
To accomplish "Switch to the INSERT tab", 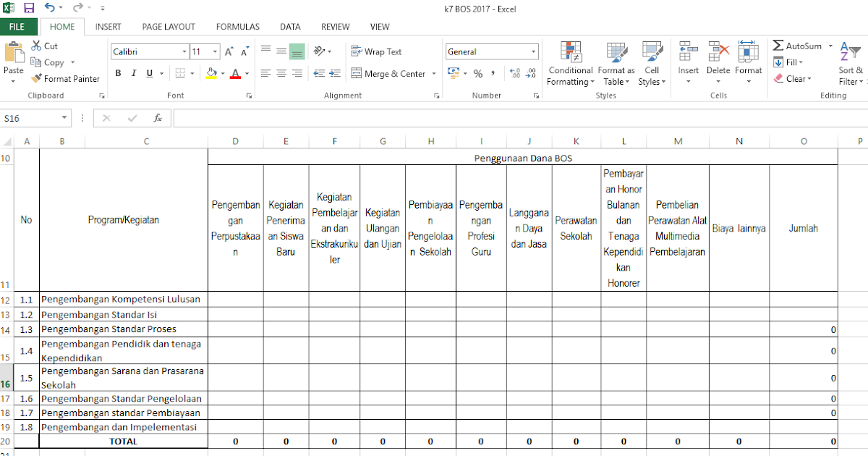I will 109,27.
